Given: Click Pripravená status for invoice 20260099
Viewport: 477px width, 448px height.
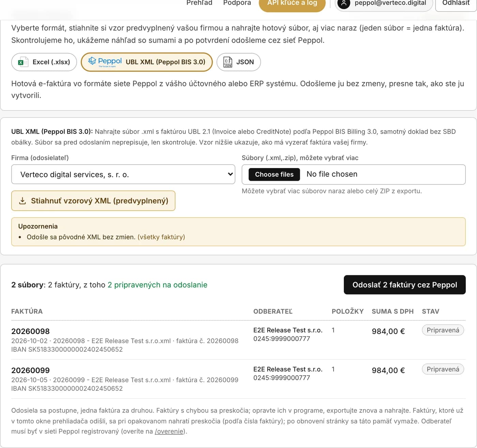Looking at the screenshot, I should point(443,369).
